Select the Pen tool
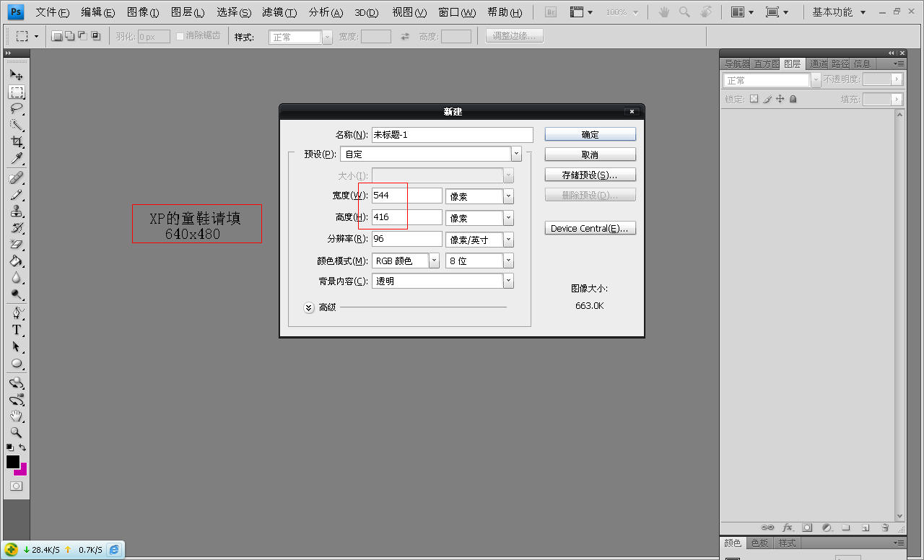924x560 pixels. 17,313
